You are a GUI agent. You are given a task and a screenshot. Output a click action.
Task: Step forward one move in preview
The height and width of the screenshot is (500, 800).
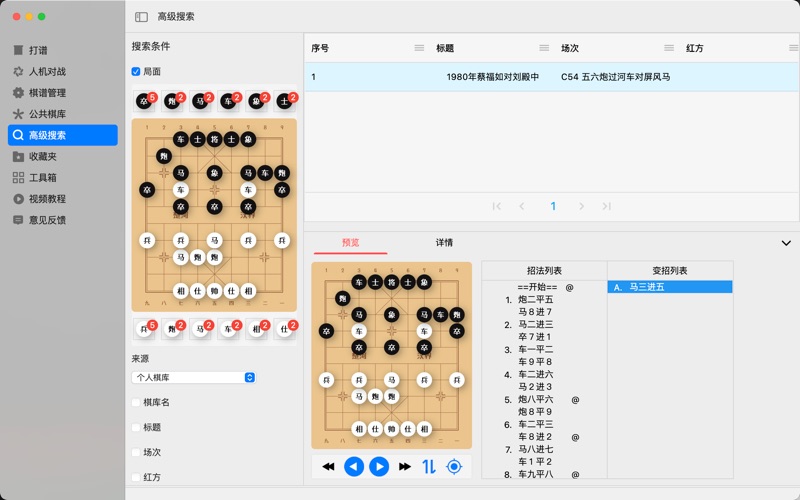pyautogui.click(x=379, y=466)
